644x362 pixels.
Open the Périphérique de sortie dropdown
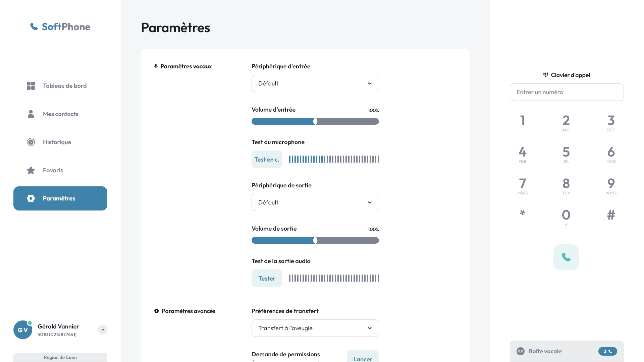pos(315,202)
